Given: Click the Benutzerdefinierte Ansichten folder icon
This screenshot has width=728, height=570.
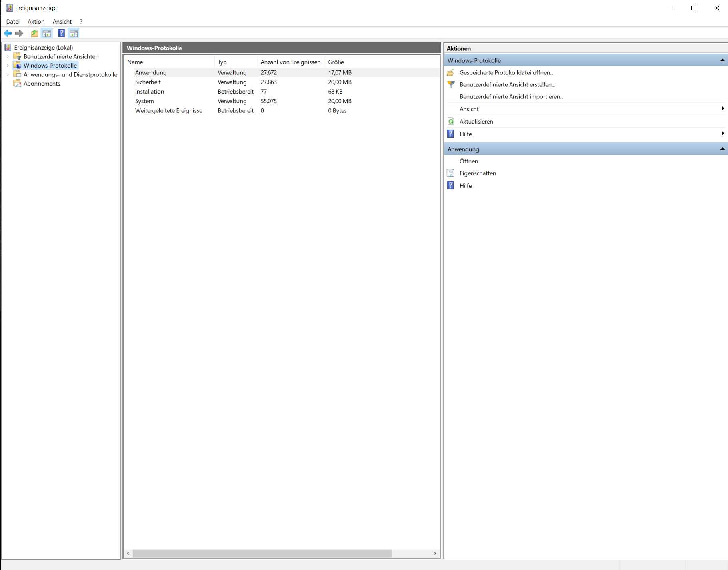Looking at the screenshot, I should coord(17,56).
